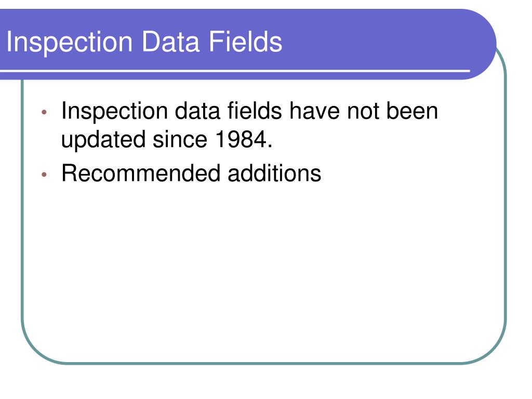
Task: Click the lowercase word "fields" in first bullet
Action: tap(255, 111)
